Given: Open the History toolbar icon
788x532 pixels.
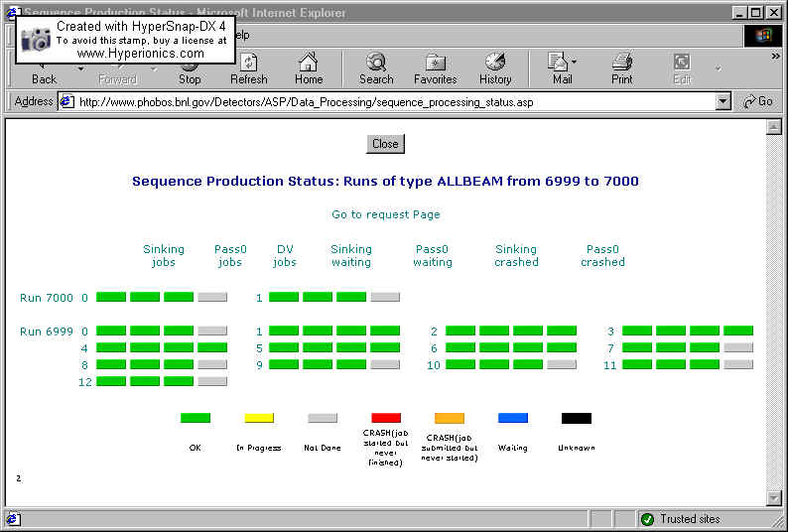Looking at the screenshot, I should pyautogui.click(x=495, y=70).
